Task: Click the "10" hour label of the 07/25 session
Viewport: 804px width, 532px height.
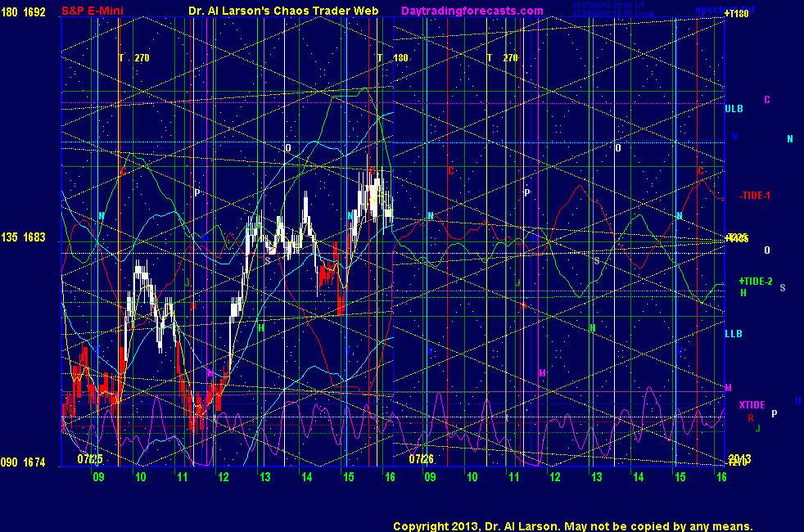Action: [141, 477]
